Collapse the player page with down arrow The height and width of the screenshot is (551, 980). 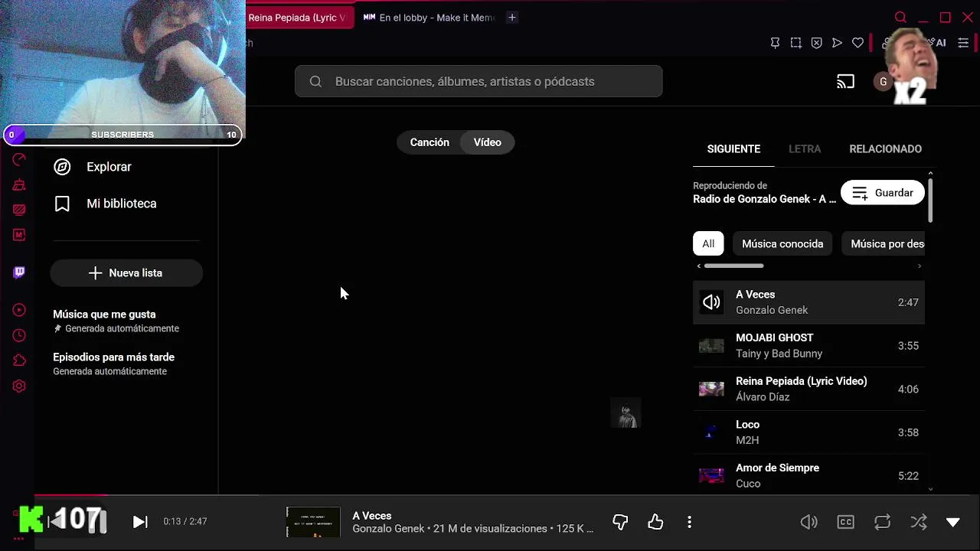click(952, 522)
